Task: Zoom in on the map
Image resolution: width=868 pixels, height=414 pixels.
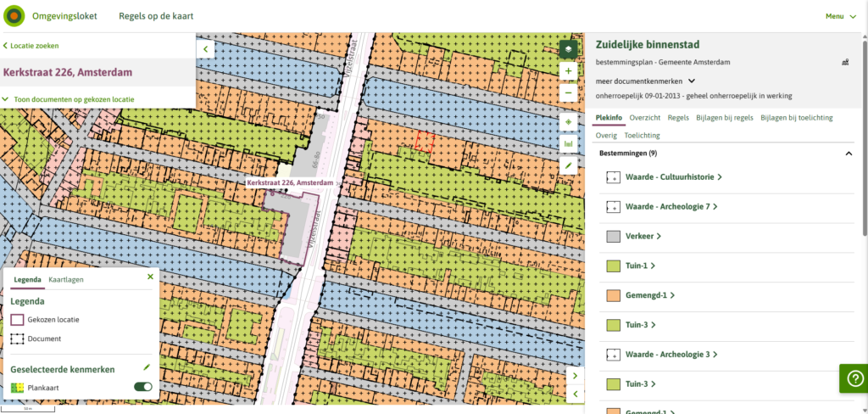Action: (568, 72)
